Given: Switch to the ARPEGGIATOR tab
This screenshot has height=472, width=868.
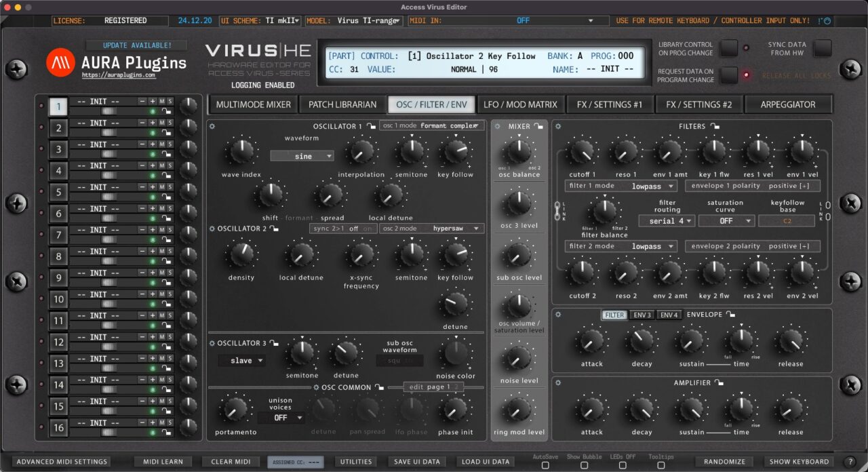Looking at the screenshot, I should pos(789,104).
